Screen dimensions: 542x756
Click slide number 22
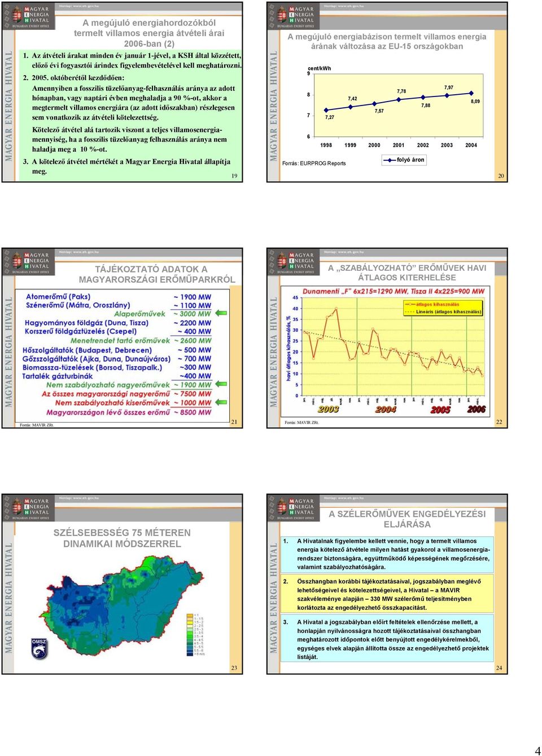[499, 422]
